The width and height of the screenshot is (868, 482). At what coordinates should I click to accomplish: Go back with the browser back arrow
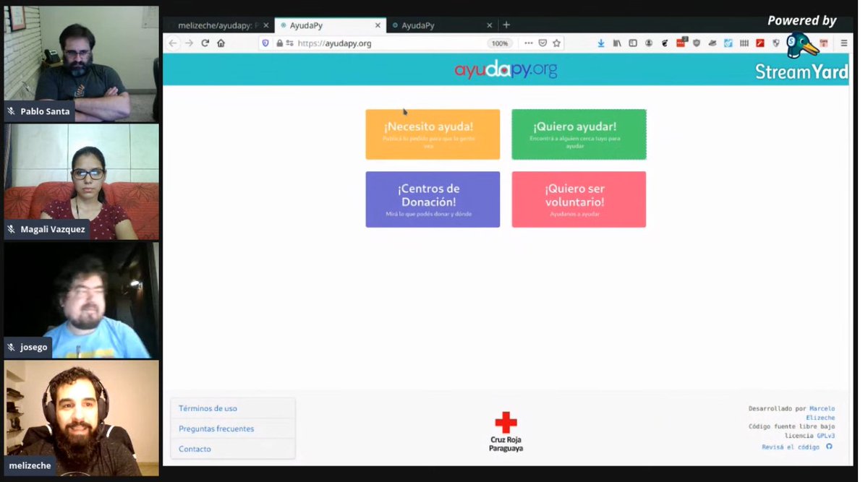[x=173, y=43]
